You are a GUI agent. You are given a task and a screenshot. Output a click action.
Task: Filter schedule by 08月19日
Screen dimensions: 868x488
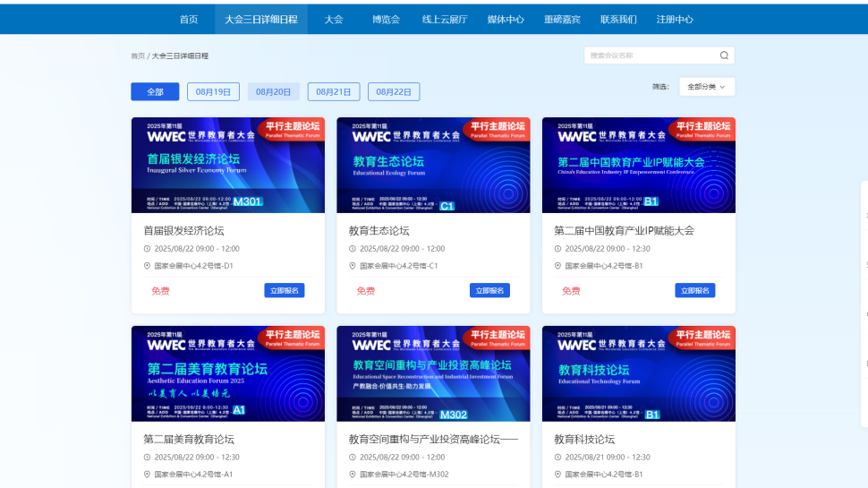[213, 92]
